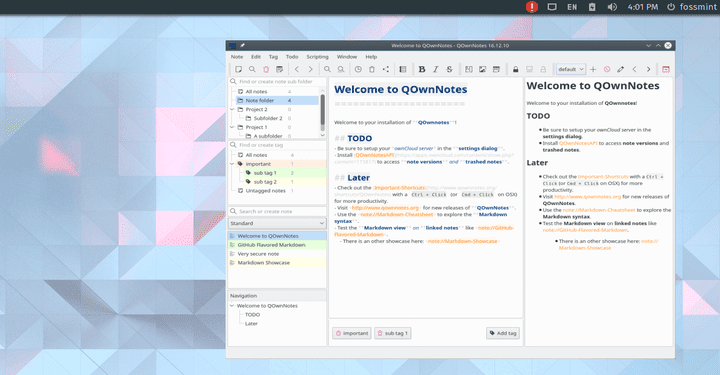Screen dimensions: 720x375
Task: Apply bold formatting
Action: point(422,69)
